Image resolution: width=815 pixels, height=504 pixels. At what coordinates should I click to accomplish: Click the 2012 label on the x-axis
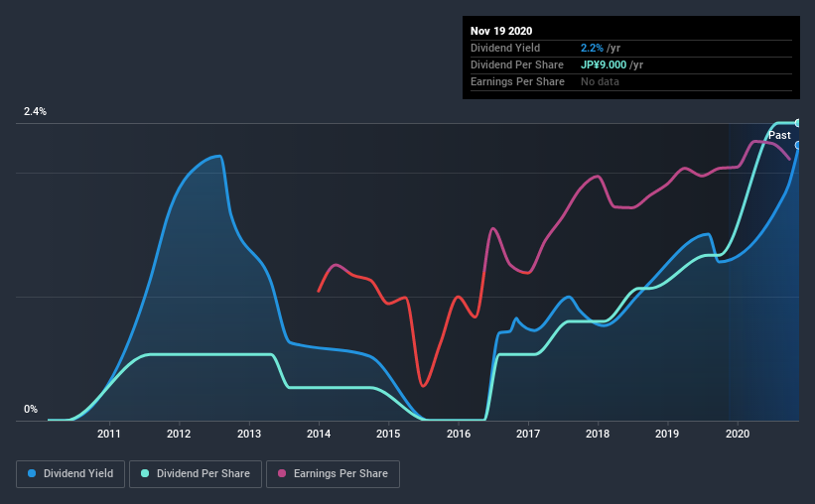(x=179, y=434)
